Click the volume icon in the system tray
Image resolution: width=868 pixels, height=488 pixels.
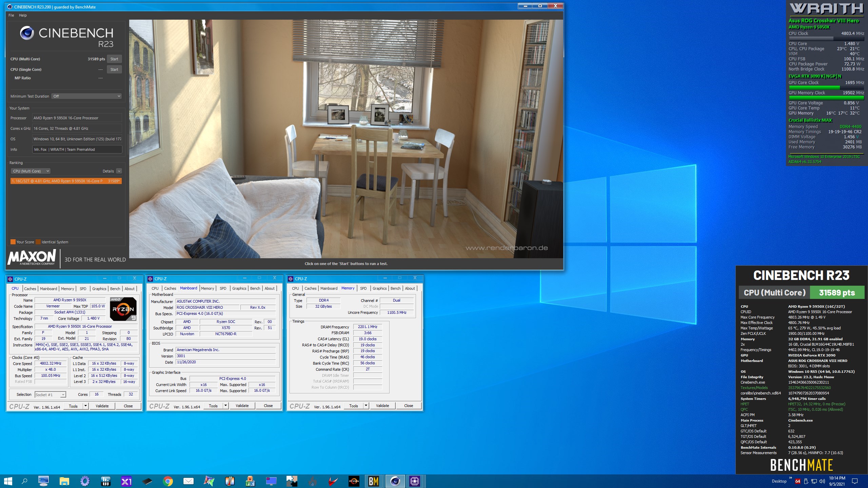[x=822, y=481]
